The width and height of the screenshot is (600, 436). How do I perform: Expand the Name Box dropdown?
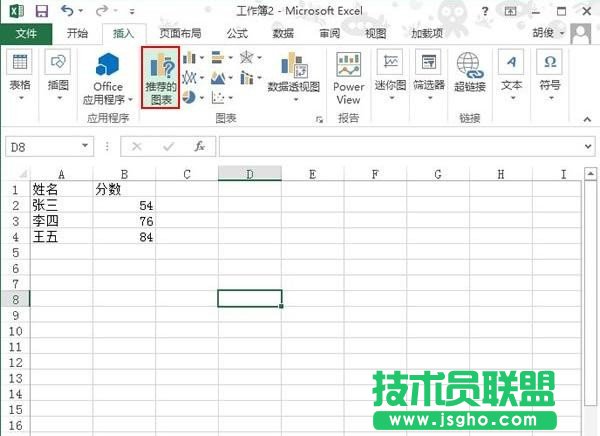point(85,146)
